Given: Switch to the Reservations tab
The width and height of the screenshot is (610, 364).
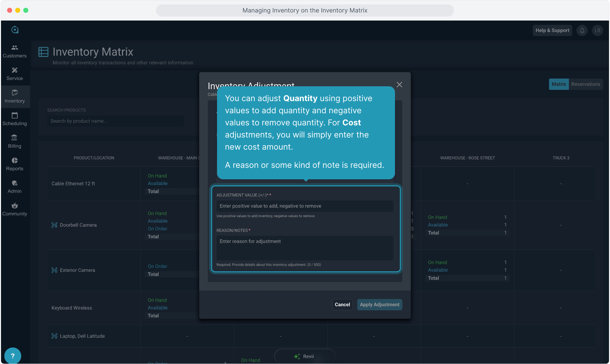Looking at the screenshot, I should click(x=585, y=84).
